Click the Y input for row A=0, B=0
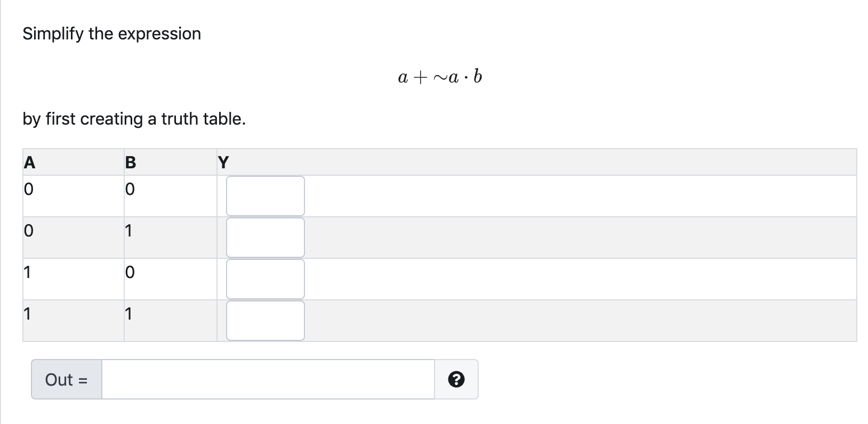This screenshot has height=424, width=868. point(265,195)
